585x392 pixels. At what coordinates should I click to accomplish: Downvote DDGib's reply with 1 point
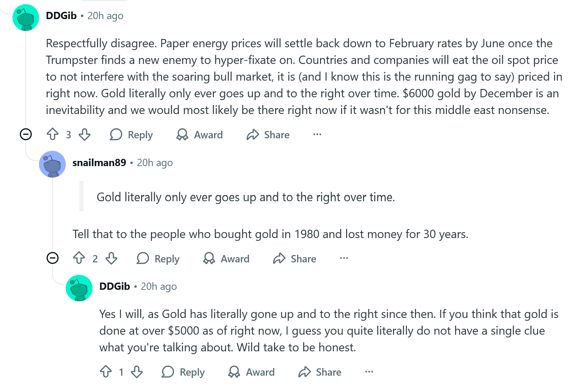137,372
